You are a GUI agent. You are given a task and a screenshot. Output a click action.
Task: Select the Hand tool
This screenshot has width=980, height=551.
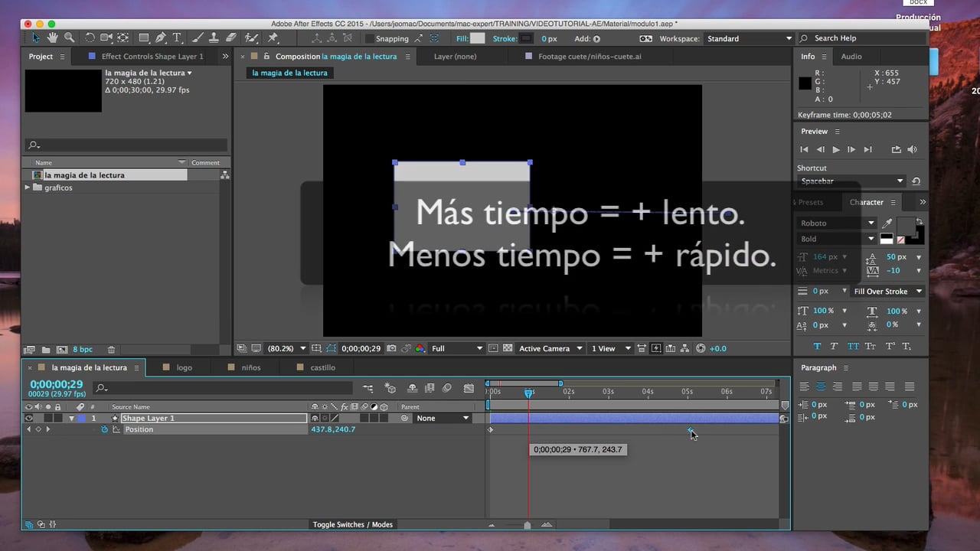coord(52,38)
